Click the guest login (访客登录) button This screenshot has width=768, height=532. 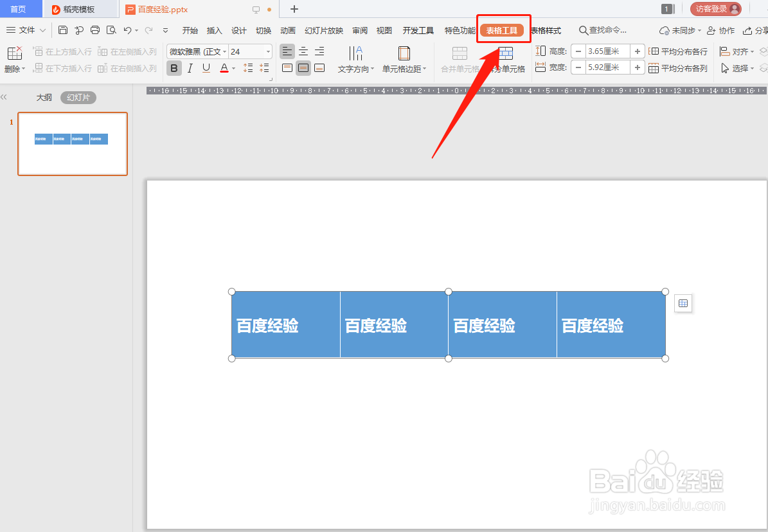tap(715, 9)
